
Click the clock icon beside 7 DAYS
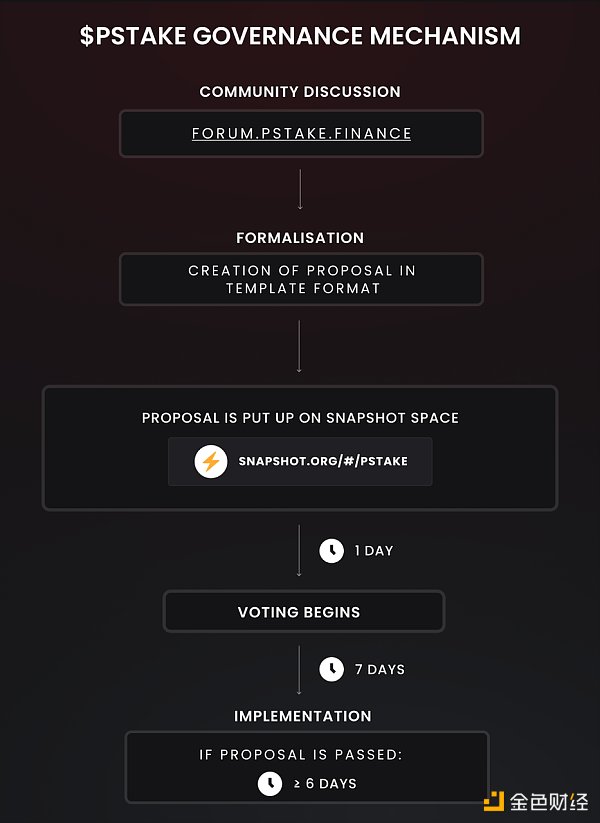pyautogui.click(x=331, y=669)
